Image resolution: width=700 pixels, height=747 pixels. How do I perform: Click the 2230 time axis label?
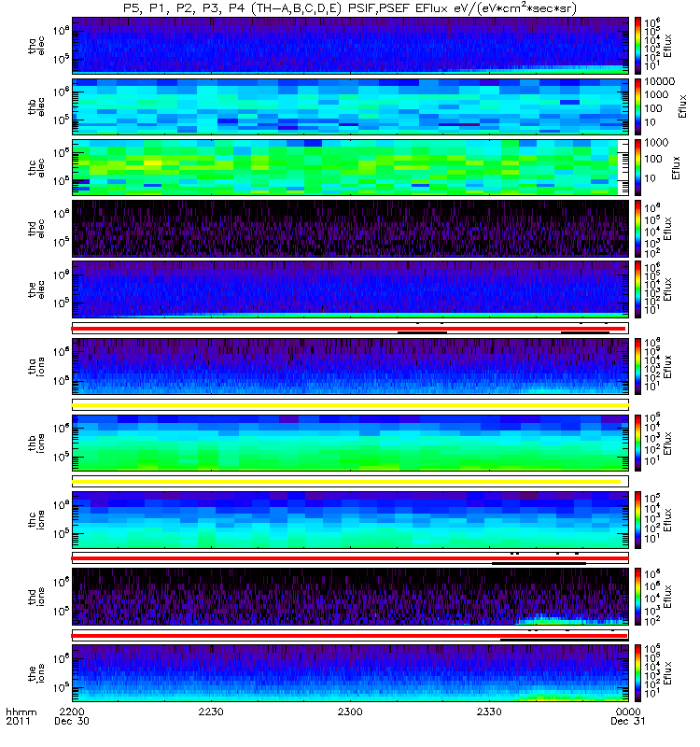pos(211,712)
